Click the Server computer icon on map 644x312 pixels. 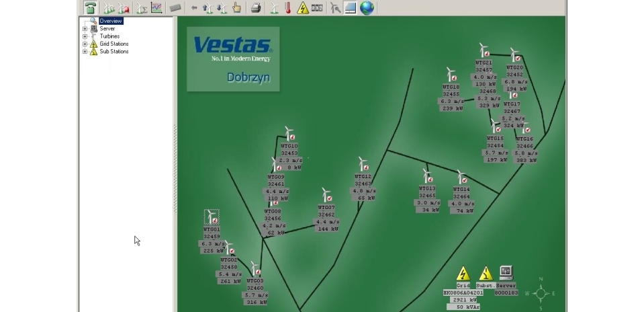tap(506, 272)
